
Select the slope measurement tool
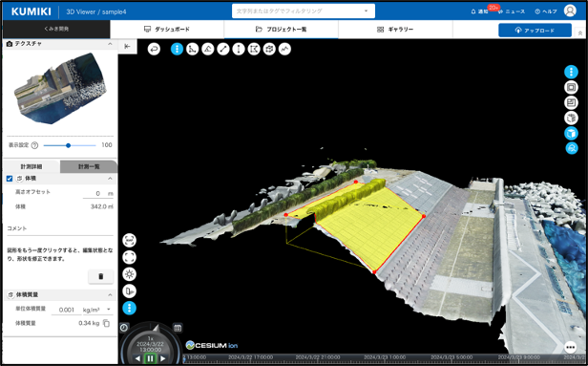(208, 49)
